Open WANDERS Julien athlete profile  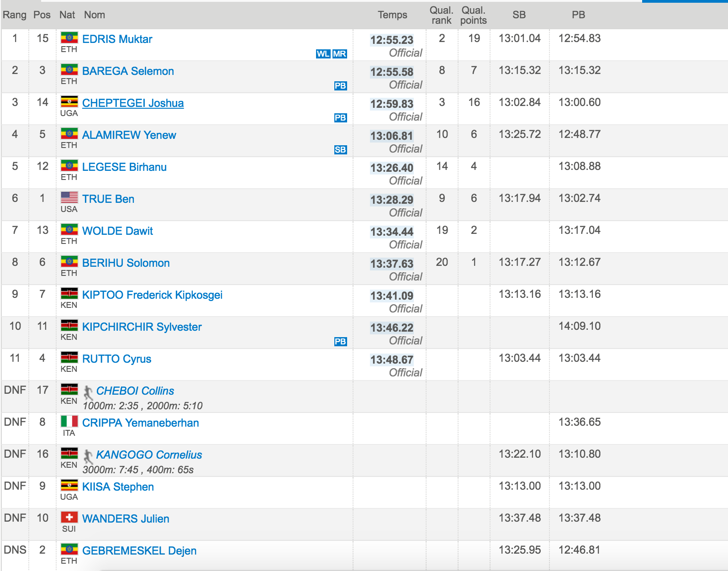click(x=126, y=519)
